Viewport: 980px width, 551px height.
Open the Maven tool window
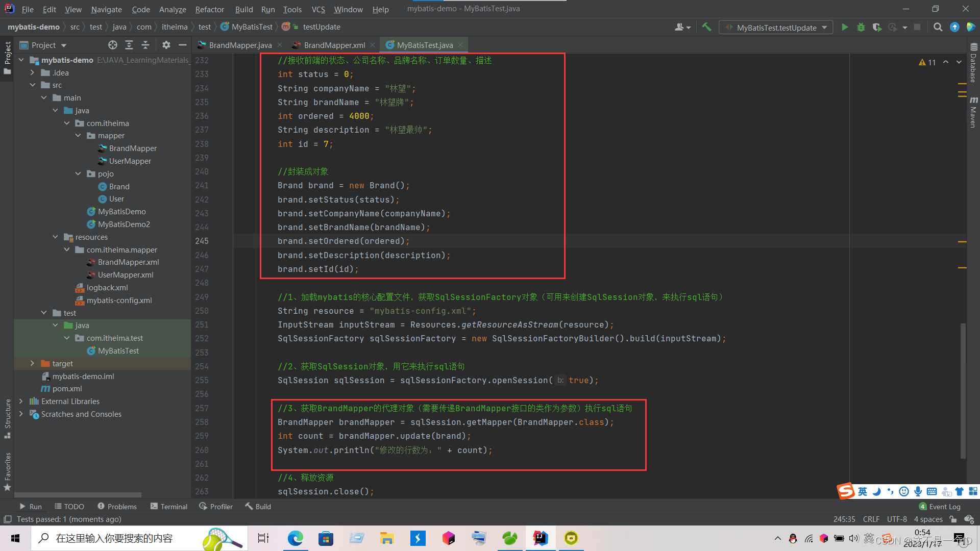pyautogui.click(x=973, y=112)
